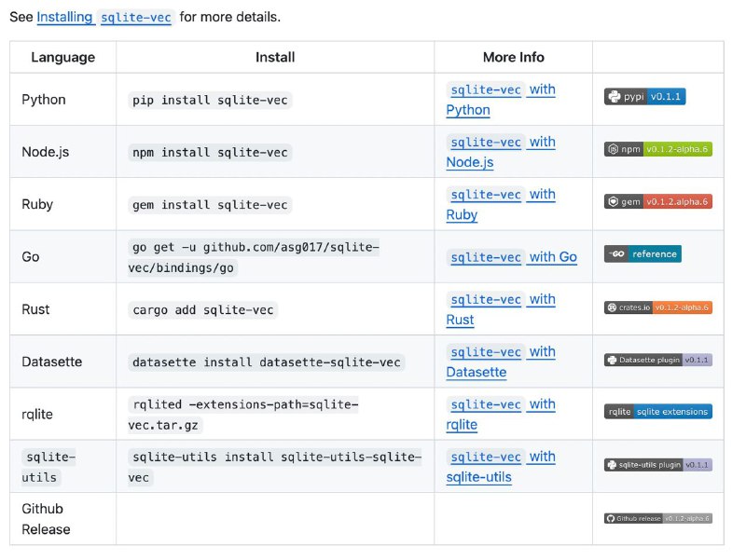Open the Datasette plugin badge

click(x=658, y=360)
